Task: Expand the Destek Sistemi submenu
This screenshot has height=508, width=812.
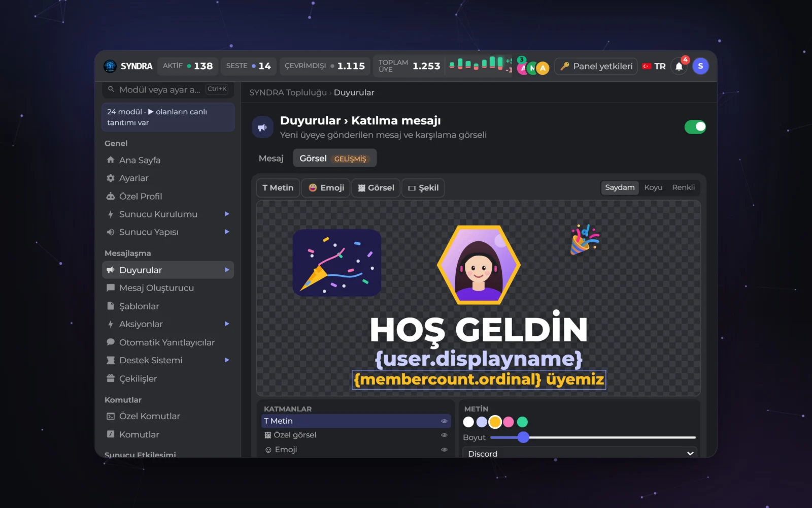Action: coord(227,360)
